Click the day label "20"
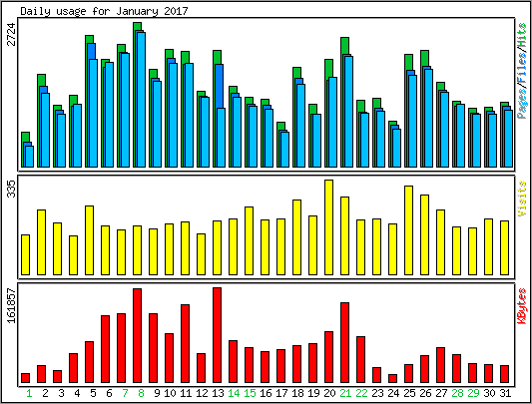532x404 pixels. click(x=329, y=393)
